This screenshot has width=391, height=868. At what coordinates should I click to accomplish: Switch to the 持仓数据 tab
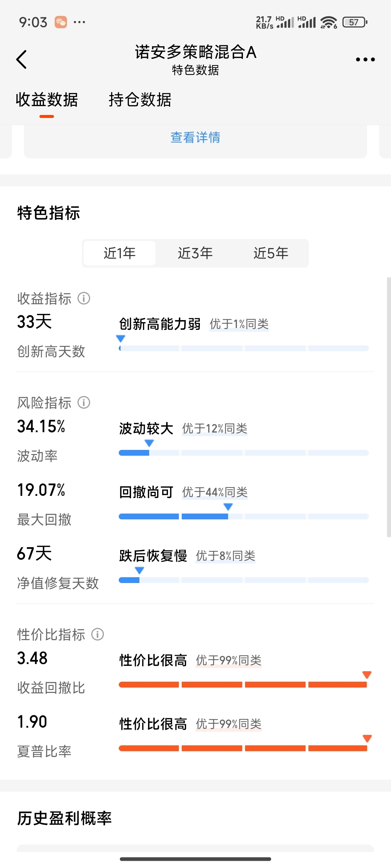coord(140,99)
